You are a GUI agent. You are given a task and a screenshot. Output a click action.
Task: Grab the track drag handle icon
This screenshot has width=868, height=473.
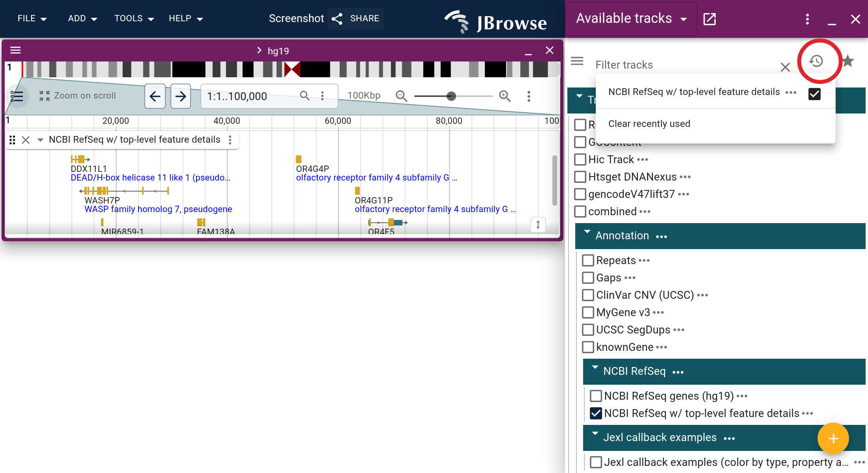[x=12, y=140]
